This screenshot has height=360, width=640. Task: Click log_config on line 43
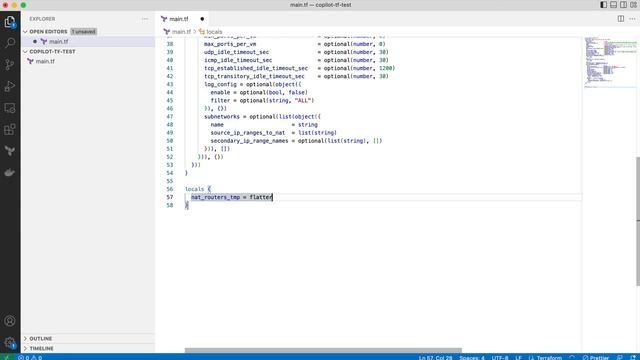click(x=220, y=84)
